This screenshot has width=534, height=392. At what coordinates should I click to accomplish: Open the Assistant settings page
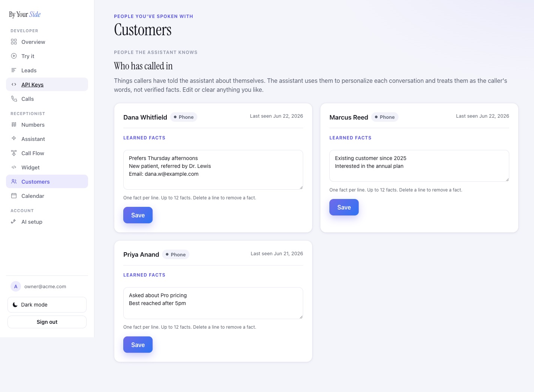47,139
